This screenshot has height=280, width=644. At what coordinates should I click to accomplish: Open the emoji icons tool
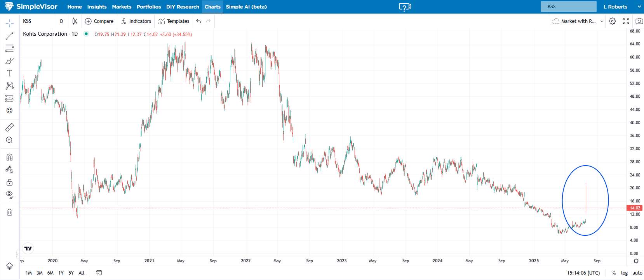(x=9, y=111)
